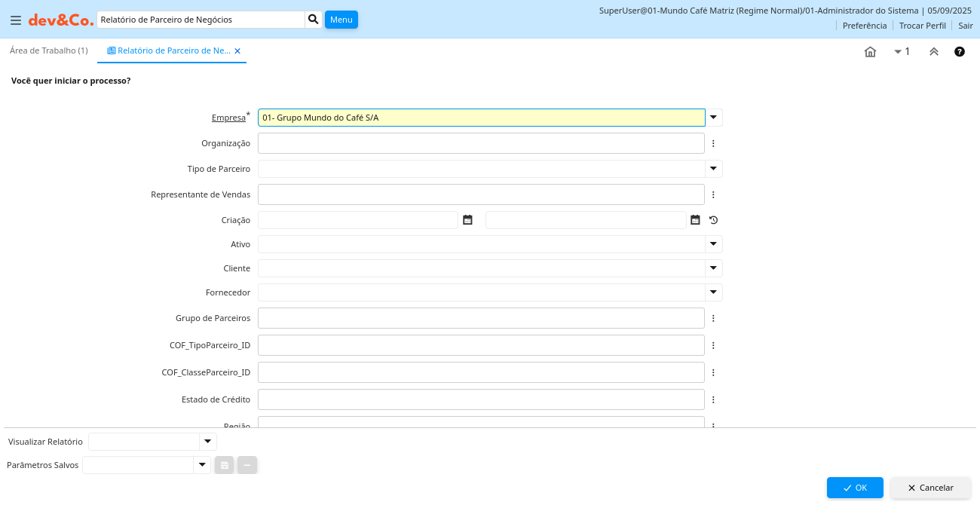Open the Ativo dropdown list
Screen dimensions: 980x508
coord(713,244)
